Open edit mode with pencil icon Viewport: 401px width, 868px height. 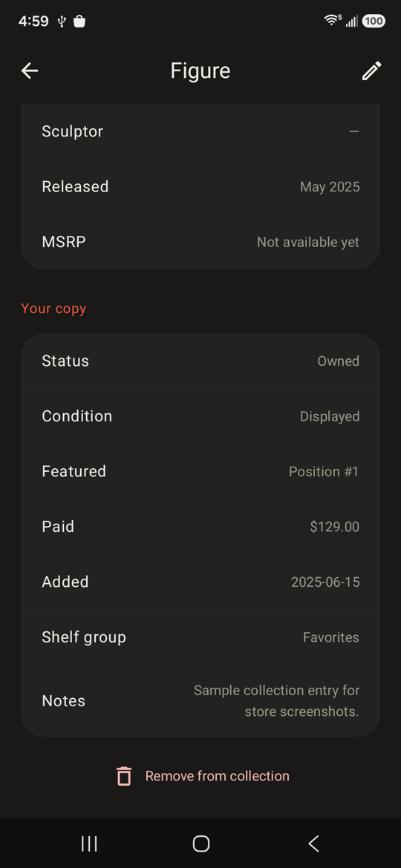click(x=371, y=71)
